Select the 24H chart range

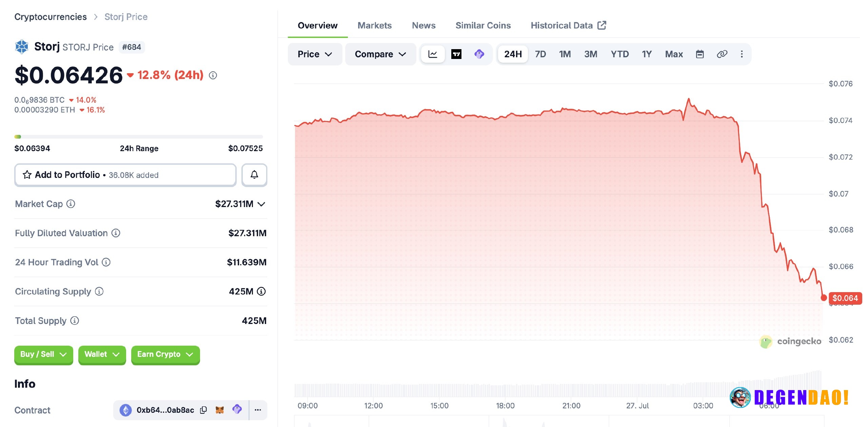pyautogui.click(x=513, y=54)
